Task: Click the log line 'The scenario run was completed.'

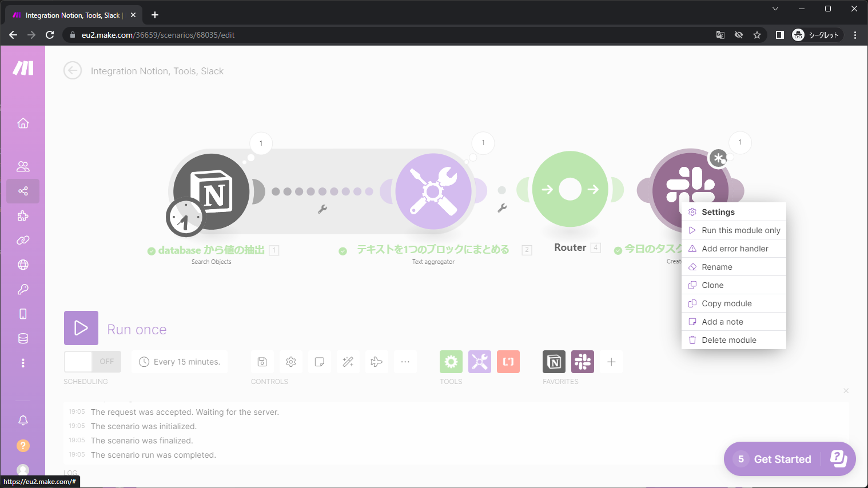Action: (x=153, y=455)
